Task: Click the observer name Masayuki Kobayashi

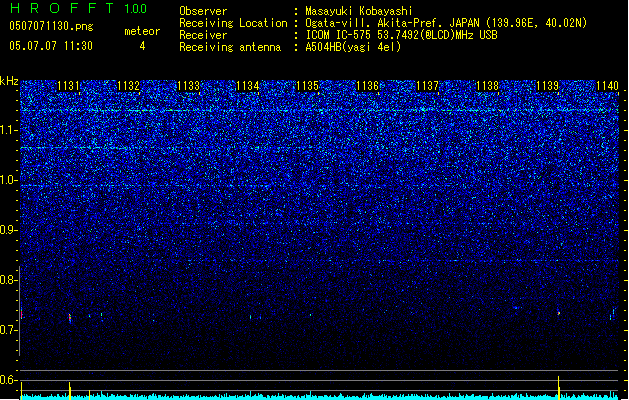Action: [x=359, y=11]
